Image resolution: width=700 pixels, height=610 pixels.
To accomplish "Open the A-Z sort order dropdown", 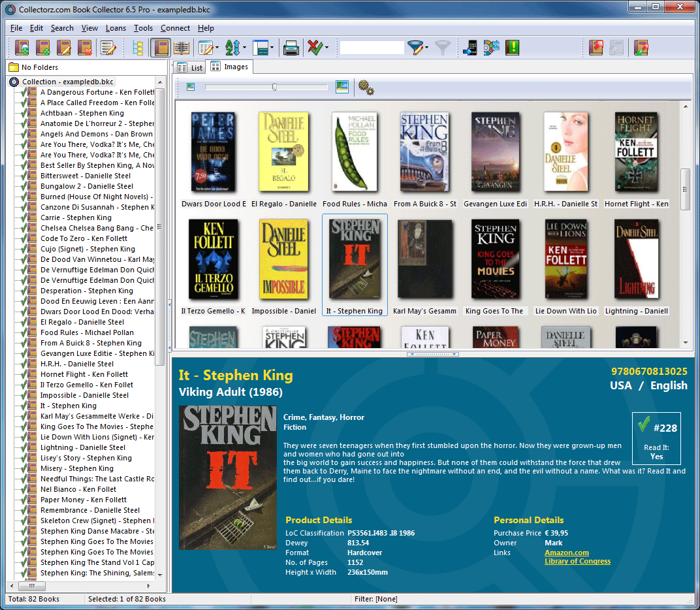I will tap(245, 47).
